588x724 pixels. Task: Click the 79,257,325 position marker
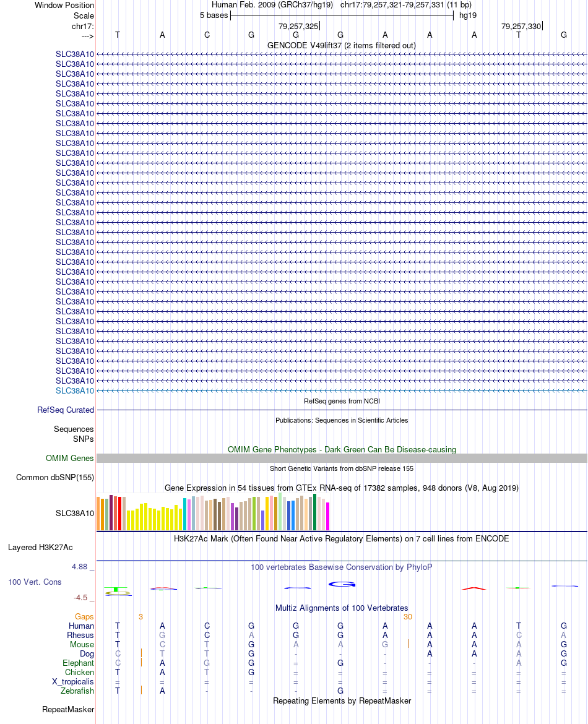click(x=298, y=27)
